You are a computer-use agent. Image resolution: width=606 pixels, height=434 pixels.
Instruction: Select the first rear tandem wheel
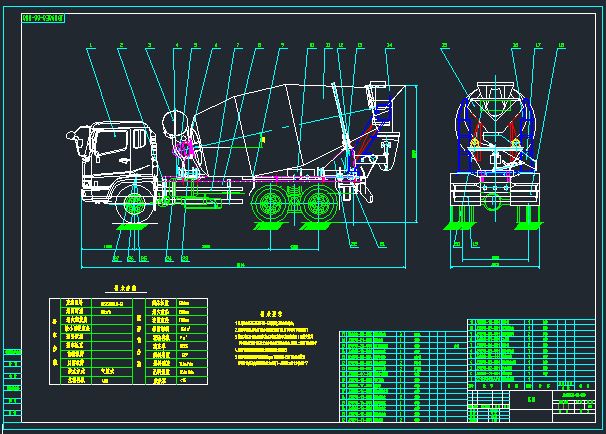tap(270, 204)
